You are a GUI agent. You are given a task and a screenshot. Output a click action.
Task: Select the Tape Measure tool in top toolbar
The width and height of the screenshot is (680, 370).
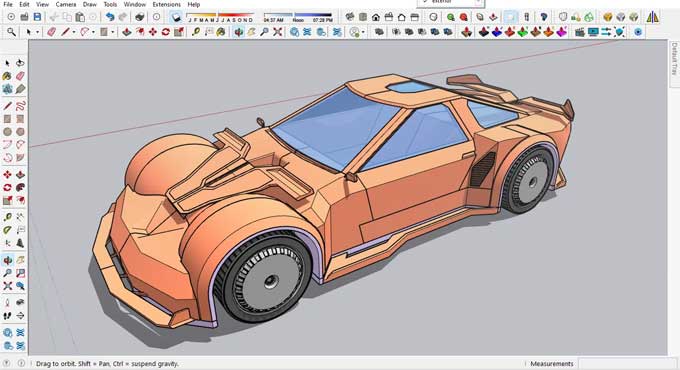pos(196,32)
